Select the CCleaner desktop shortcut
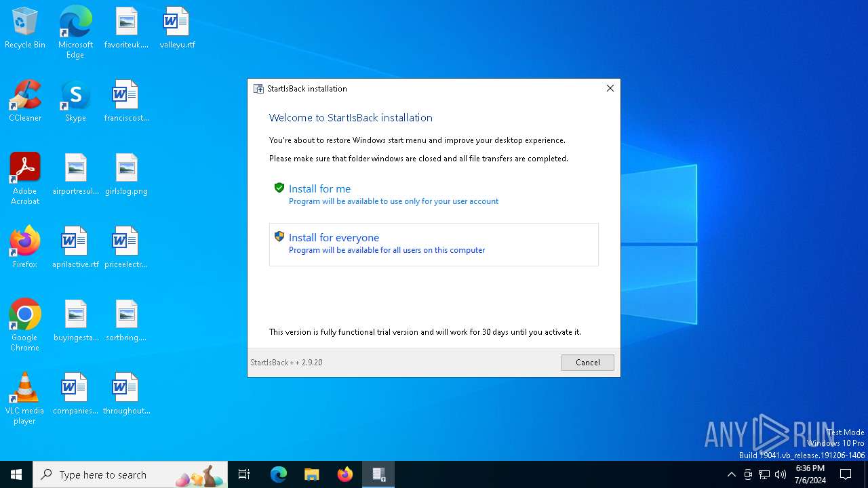Screen dimensions: 868x488 [25, 102]
